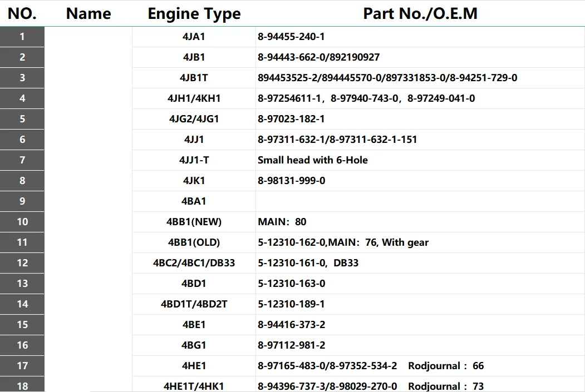
Task: Click part number 5-12310-163-0
Action: [x=292, y=284]
